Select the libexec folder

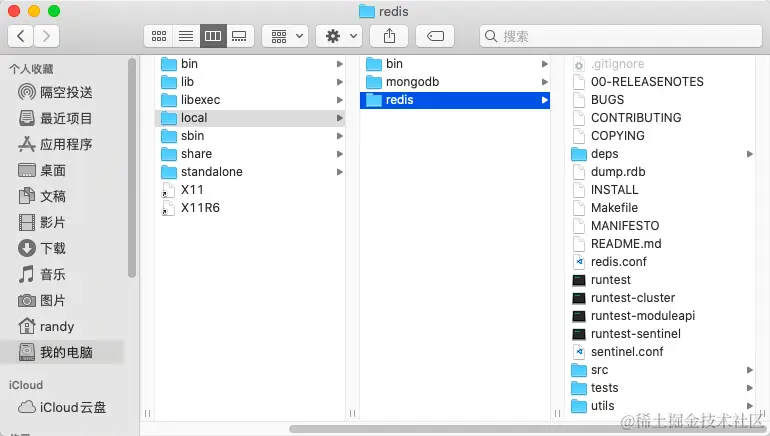[x=249, y=100]
